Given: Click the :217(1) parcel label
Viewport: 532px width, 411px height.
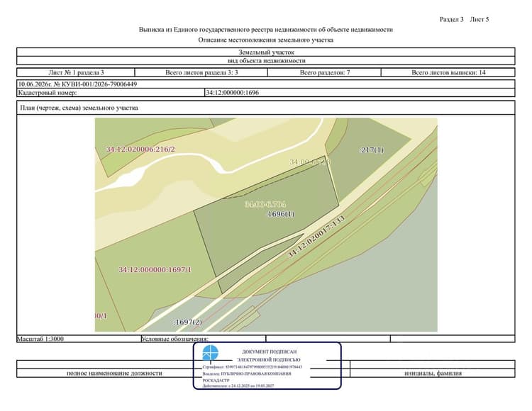Looking at the screenshot, I should (x=371, y=150).
